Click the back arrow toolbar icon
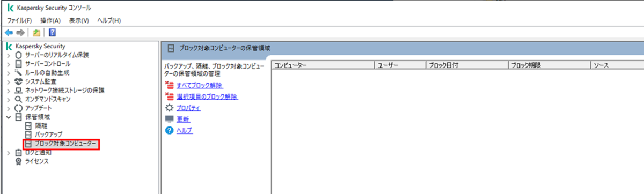 (x=9, y=32)
